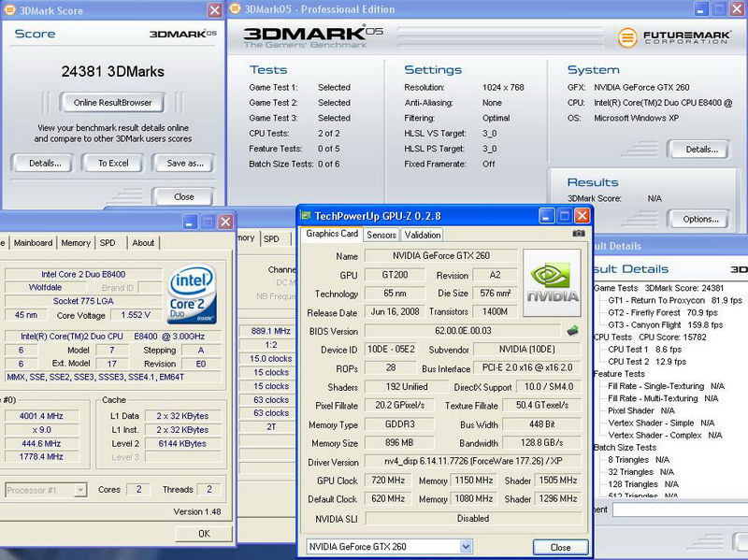Viewport: 748px width, 560px height.
Task: Close the GPU-Z window with the X
Action: point(582,216)
